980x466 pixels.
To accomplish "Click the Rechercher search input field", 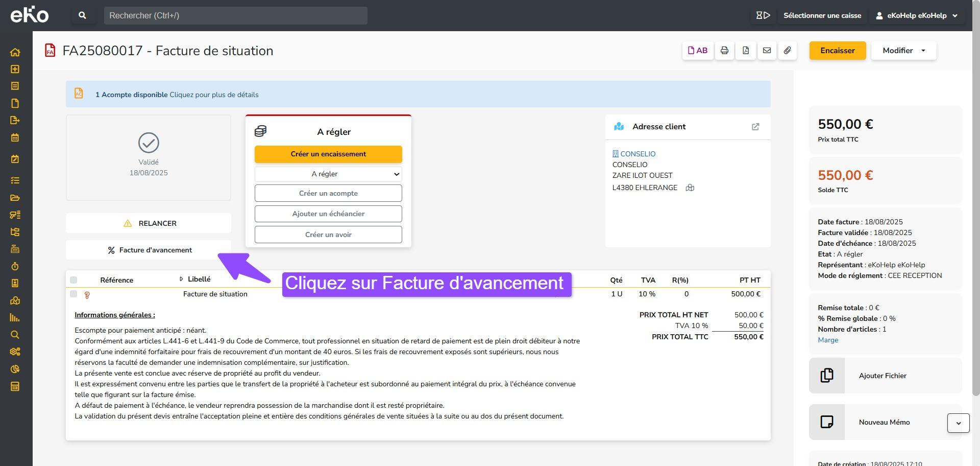I will [x=235, y=15].
